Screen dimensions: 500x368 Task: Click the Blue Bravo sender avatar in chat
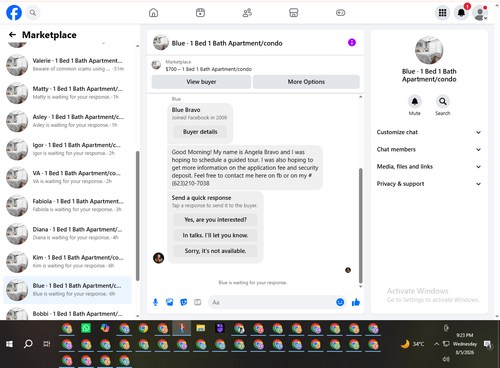(x=158, y=258)
